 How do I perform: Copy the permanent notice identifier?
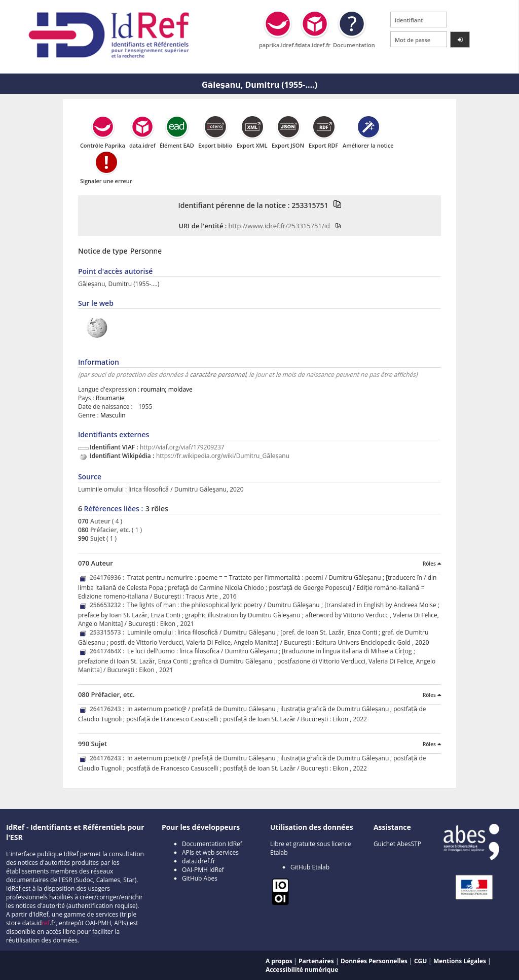(x=338, y=204)
